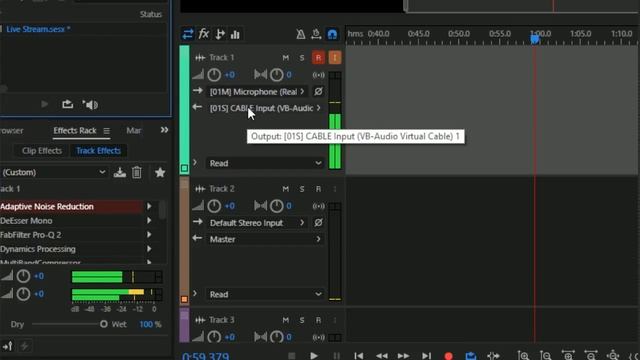Screen dimensions: 640x360
Task: Open Track 2 Default Stereo Input dropdown
Action: (x=257, y=223)
